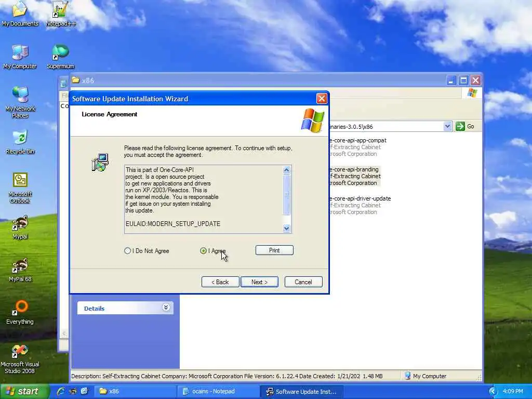Viewport: 532px width, 399px height.
Task: Open My Documents desktop icon
Action: point(20,14)
